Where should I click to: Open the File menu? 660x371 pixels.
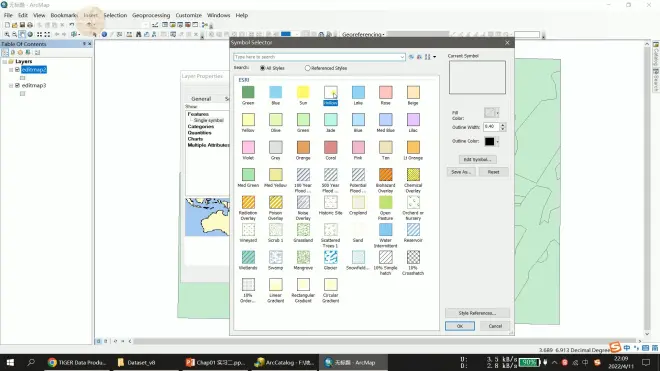tap(8, 15)
